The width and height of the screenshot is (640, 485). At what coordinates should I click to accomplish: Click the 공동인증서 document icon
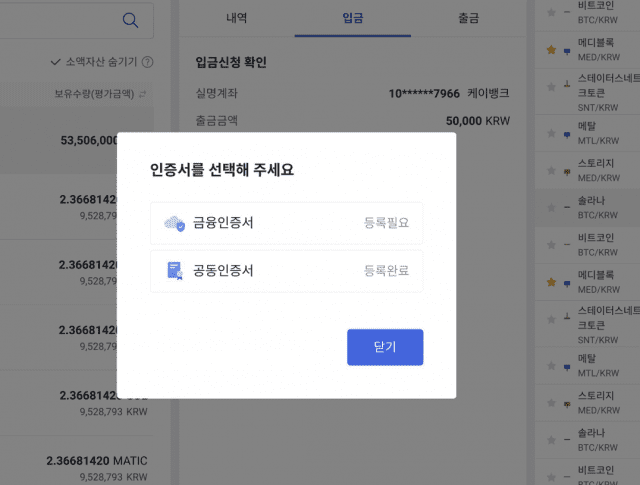click(x=175, y=271)
